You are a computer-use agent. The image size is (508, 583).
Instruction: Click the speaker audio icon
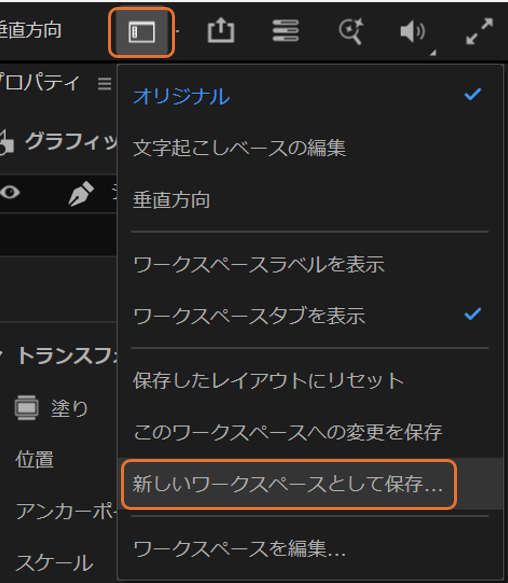click(x=413, y=32)
